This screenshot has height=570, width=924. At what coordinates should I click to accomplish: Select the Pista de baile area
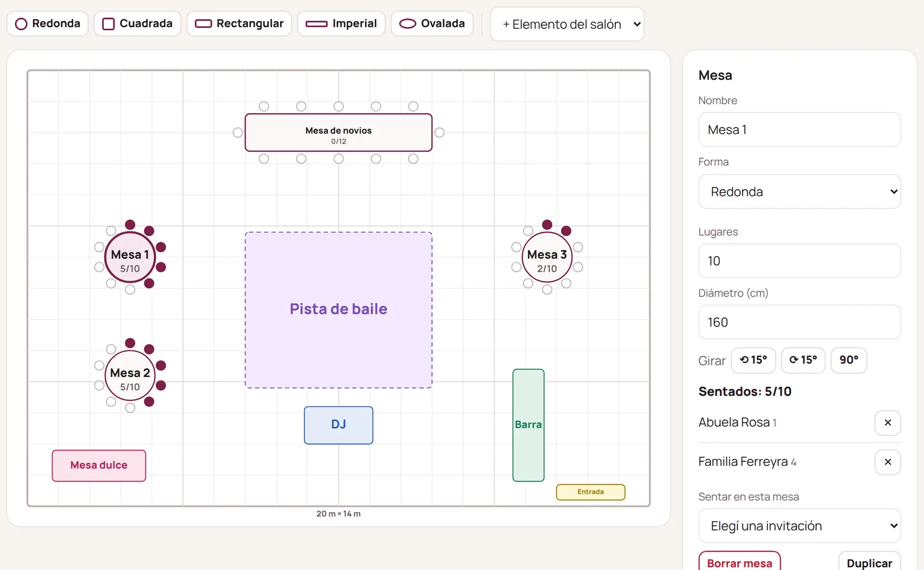coord(339,310)
